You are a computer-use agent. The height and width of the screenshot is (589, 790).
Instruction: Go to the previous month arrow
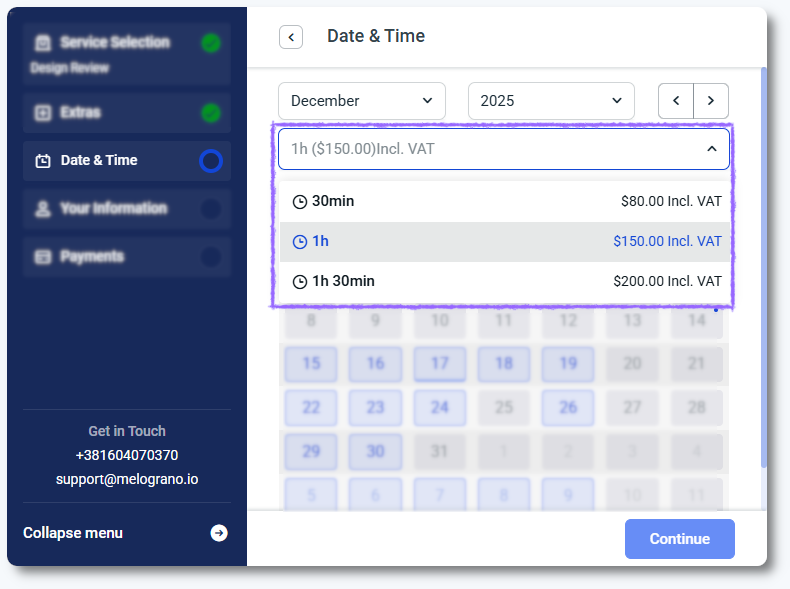[x=676, y=101]
